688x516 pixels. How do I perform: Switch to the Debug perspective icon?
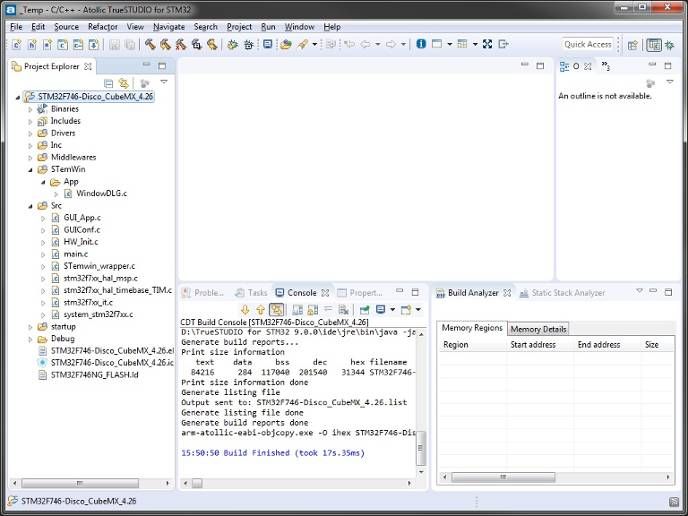click(x=670, y=44)
